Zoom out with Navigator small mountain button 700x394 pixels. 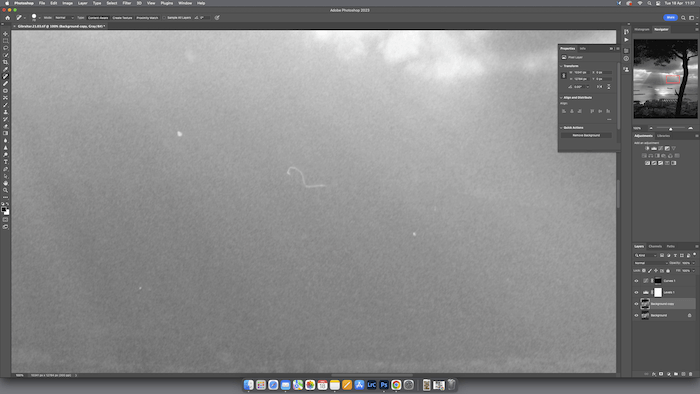pyautogui.click(x=651, y=128)
